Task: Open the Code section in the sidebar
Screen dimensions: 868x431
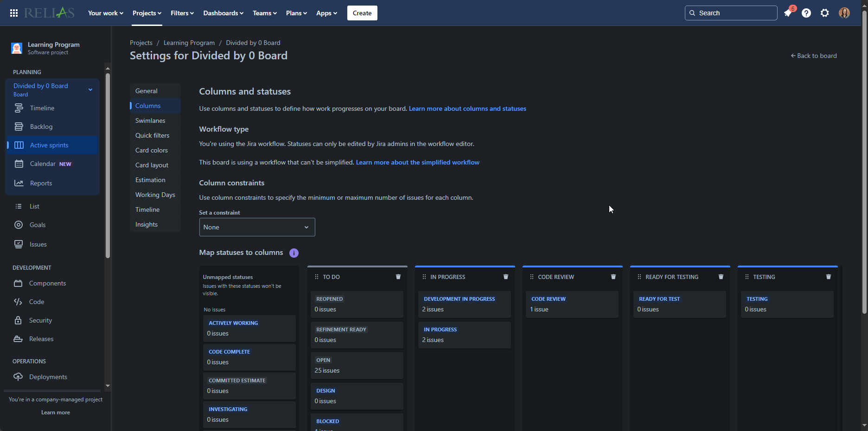Action: [35, 301]
